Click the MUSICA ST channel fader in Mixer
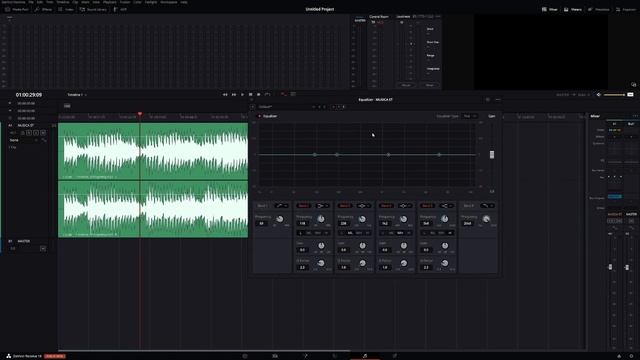Viewport: 640px width, 360px height. pos(611,267)
